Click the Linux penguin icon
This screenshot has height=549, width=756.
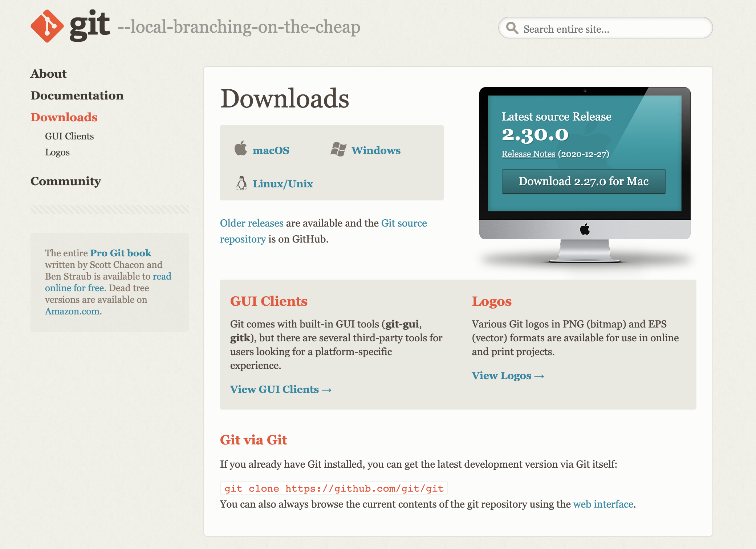[x=241, y=183]
